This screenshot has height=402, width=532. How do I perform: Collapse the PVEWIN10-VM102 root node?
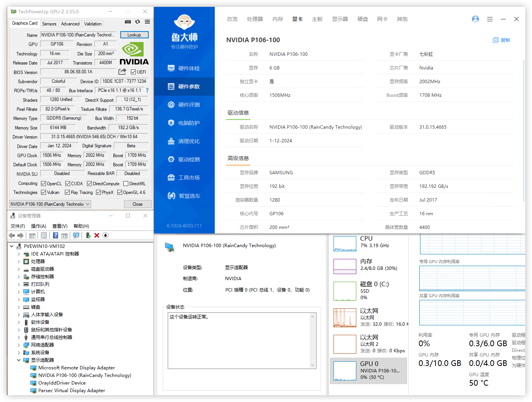[11, 246]
